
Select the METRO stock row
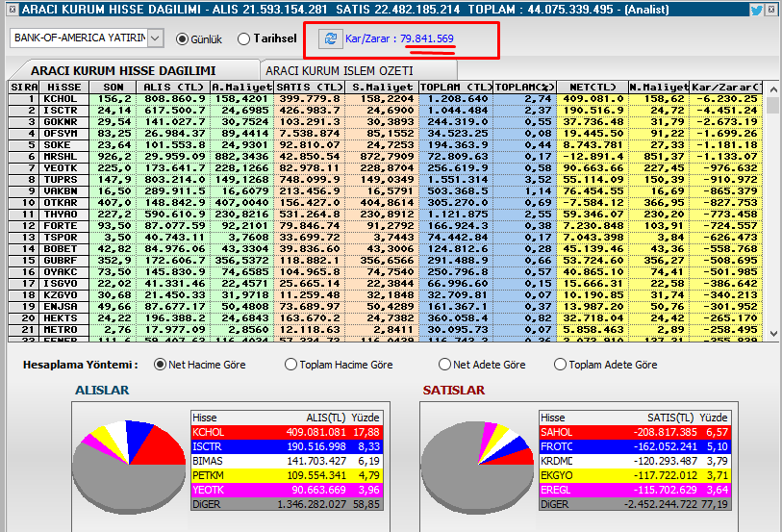386,330
